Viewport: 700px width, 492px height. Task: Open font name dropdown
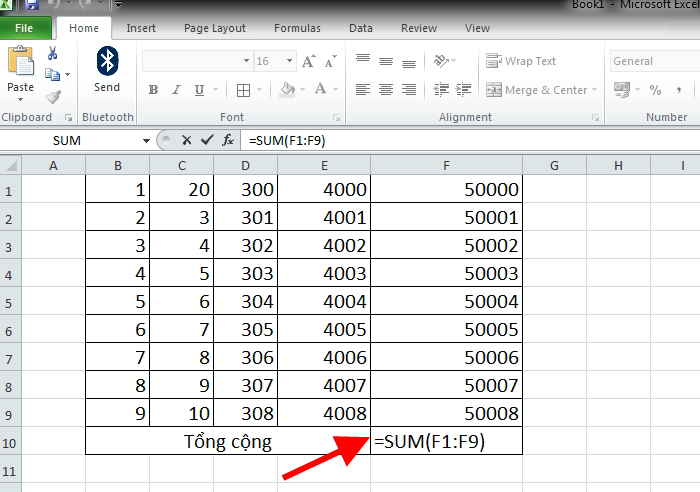(x=246, y=61)
